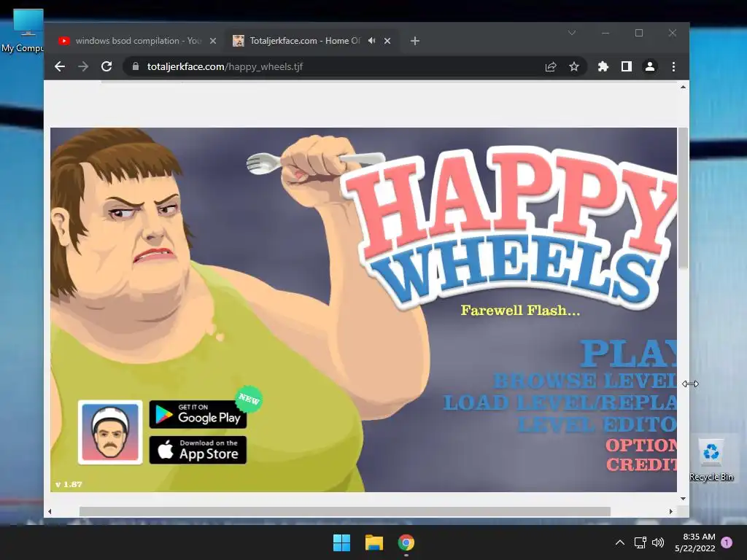This screenshot has width=747, height=560.
Task: Bookmark this page with the star icon
Action: tap(574, 66)
